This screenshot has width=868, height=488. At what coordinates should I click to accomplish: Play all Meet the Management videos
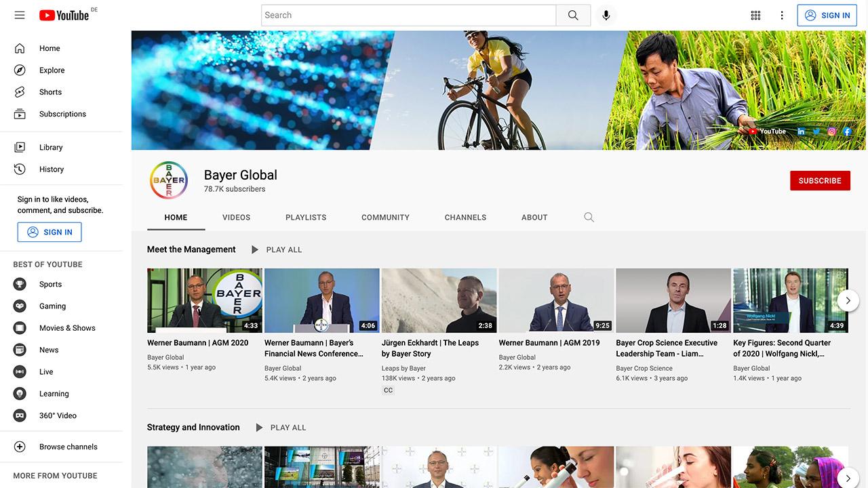276,249
